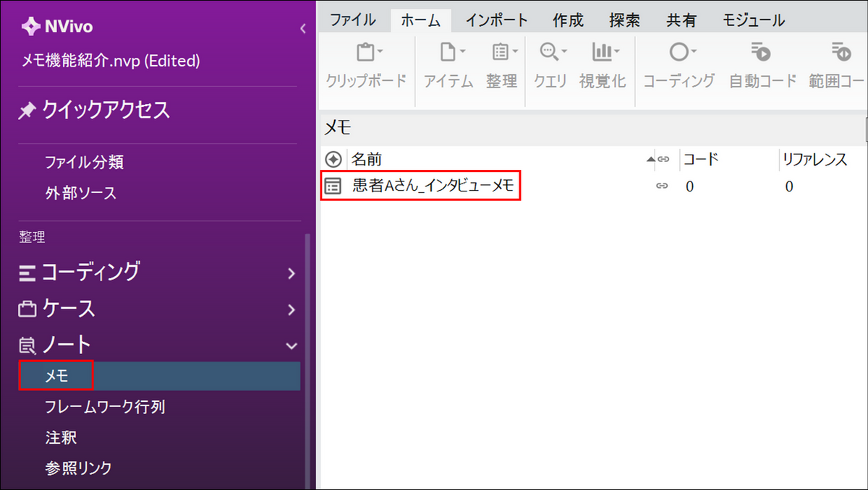Sort list by 名前 column header

(x=367, y=159)
